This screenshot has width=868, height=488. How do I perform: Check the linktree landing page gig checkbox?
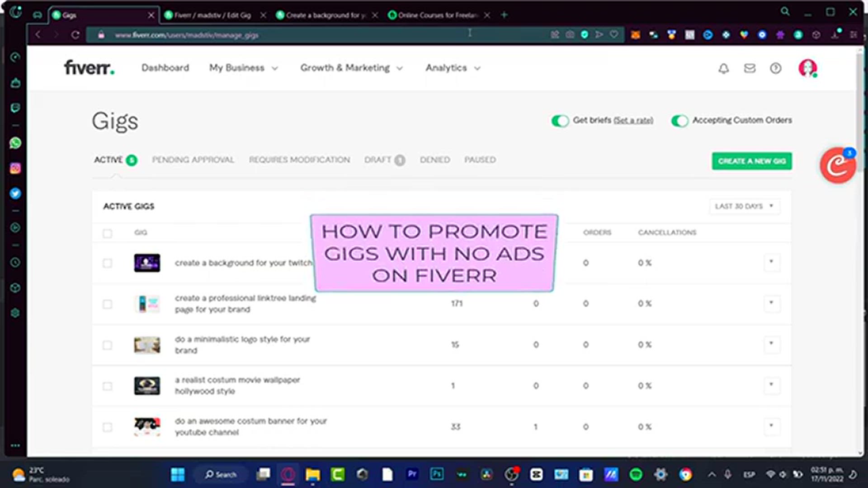(107, 304)
